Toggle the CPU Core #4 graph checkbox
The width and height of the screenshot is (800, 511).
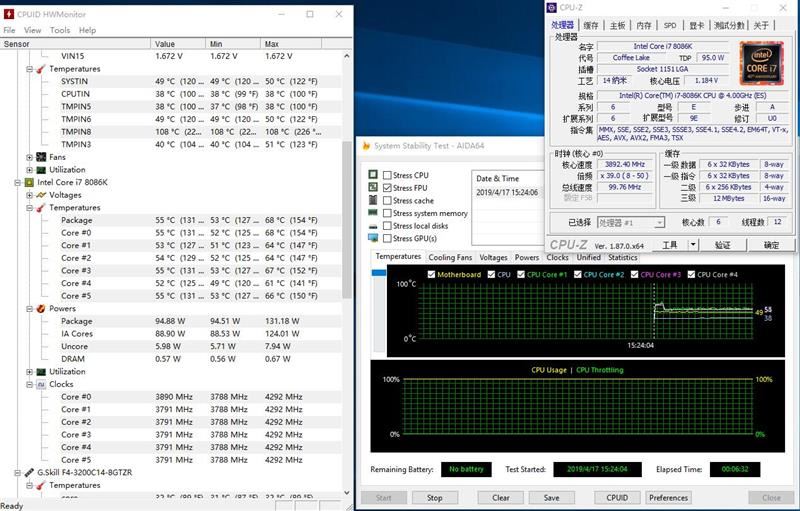691,274
